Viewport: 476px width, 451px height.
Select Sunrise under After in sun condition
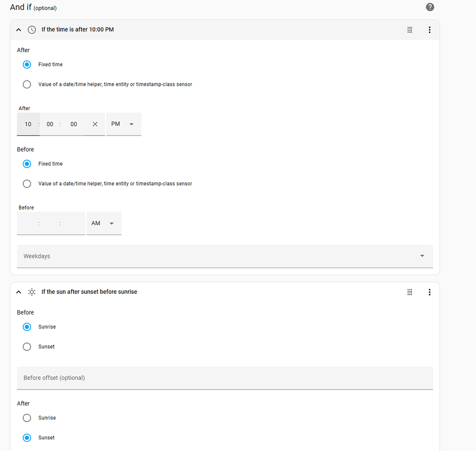coord(27,418)
